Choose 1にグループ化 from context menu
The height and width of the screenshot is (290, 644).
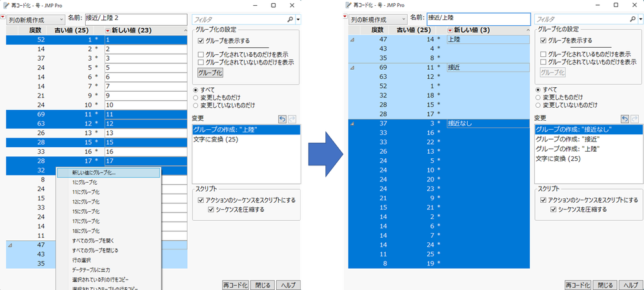click(x=108, y=183)
